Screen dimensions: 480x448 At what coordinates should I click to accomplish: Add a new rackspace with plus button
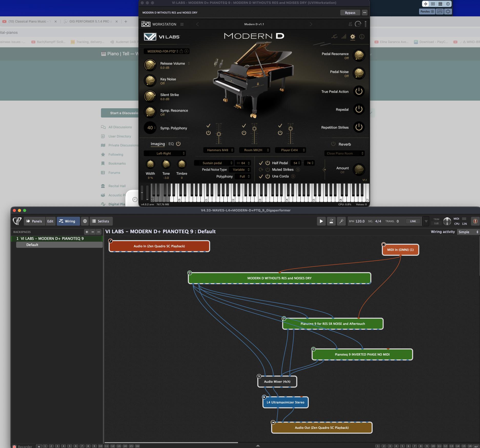pyautogui.click(x=87, y=232)
